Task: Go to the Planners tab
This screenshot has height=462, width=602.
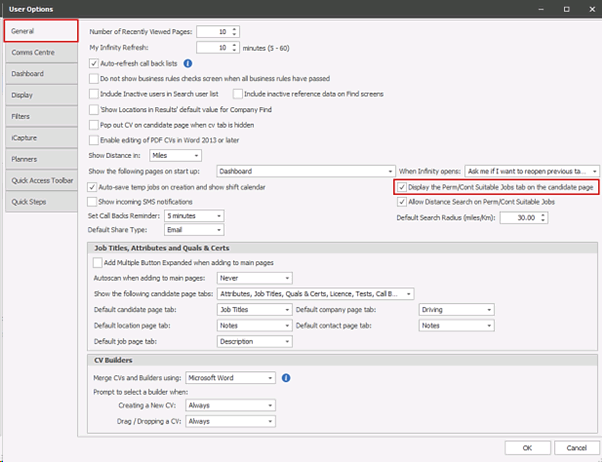Action: coord(38,159)
